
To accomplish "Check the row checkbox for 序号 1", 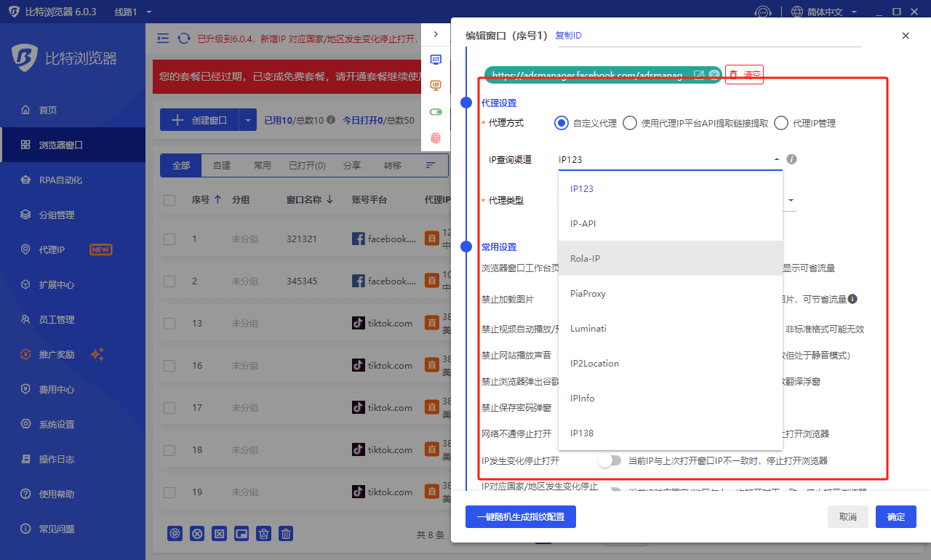I will [x=169, y=239].
